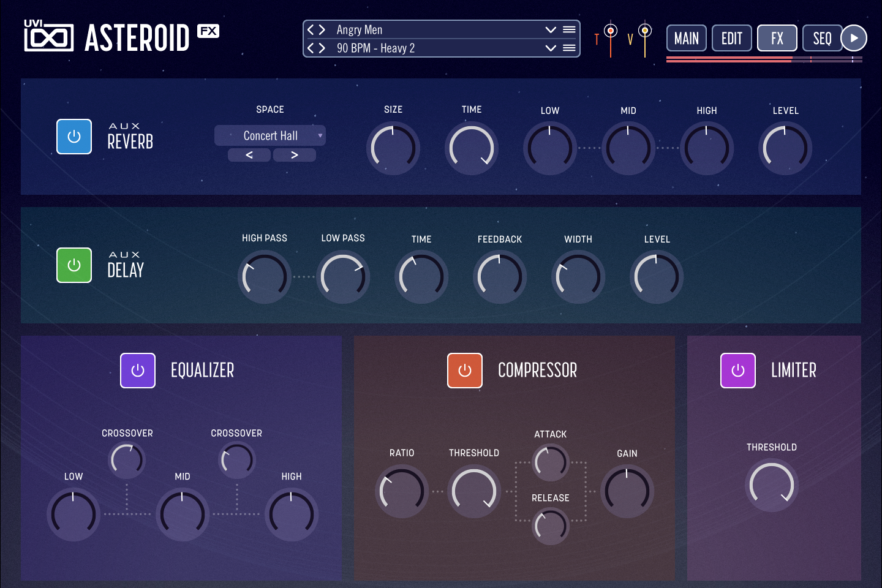This screenshot has width=882, height=588.
Task: Click the compressor THRESHOLD knob
Action: click(474, 491)
